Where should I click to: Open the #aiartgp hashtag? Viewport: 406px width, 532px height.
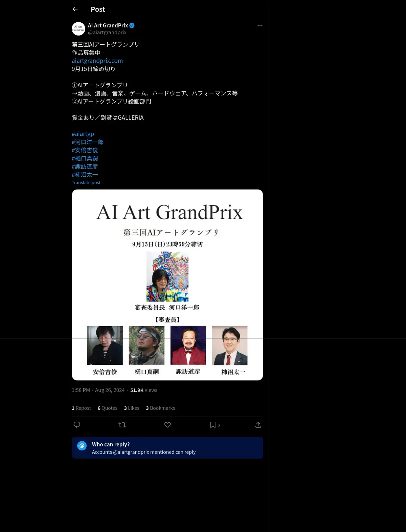click(x=83, y=134)
